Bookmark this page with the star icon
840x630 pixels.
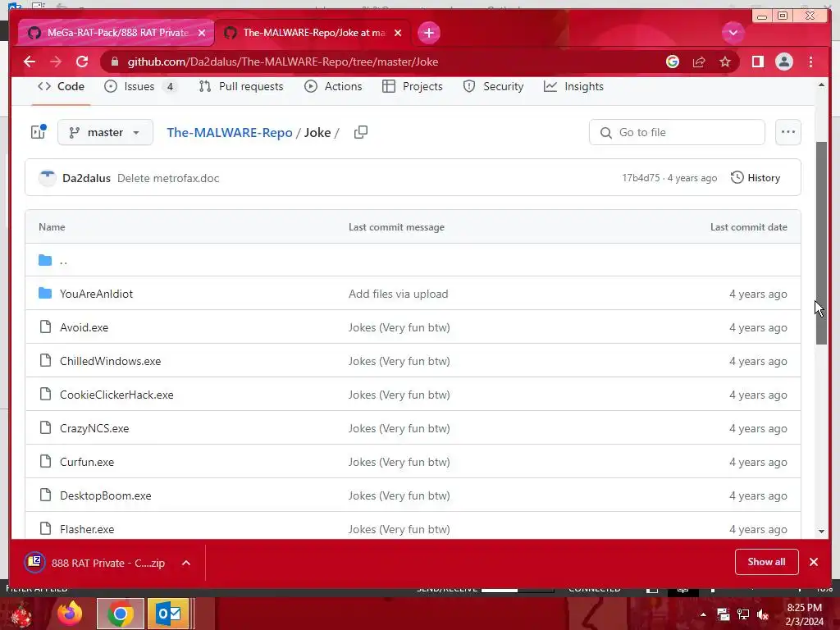click(725, 62)
